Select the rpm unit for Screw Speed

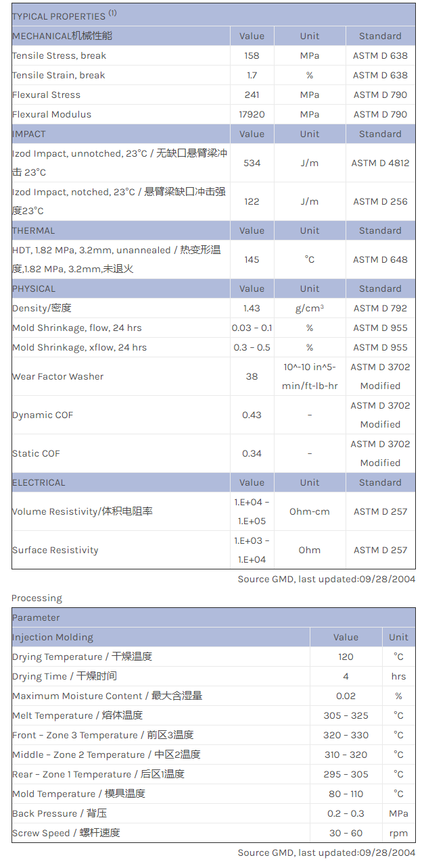coord(398,833)
